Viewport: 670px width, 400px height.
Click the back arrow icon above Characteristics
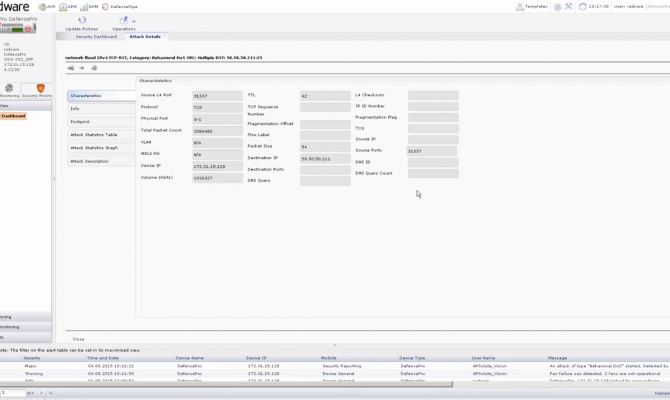pos(70,68)
